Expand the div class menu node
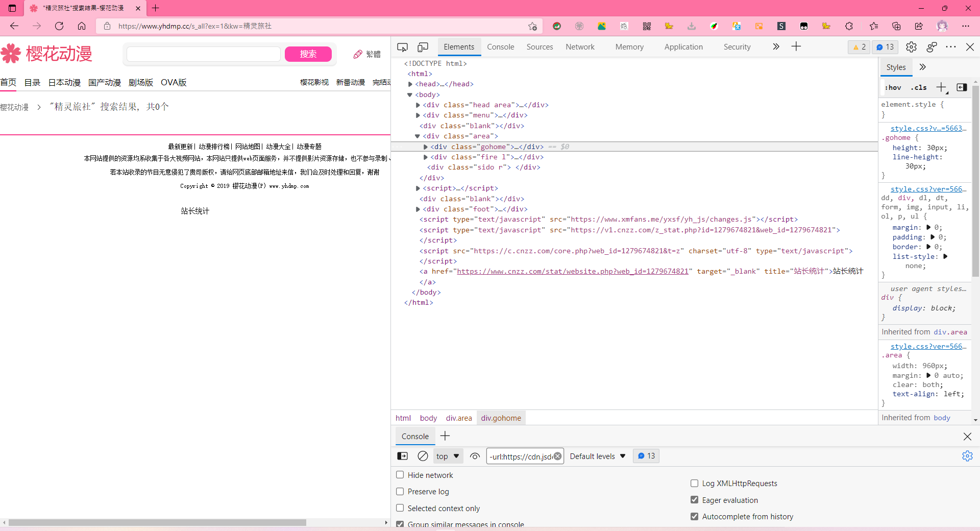 point(418,115)
